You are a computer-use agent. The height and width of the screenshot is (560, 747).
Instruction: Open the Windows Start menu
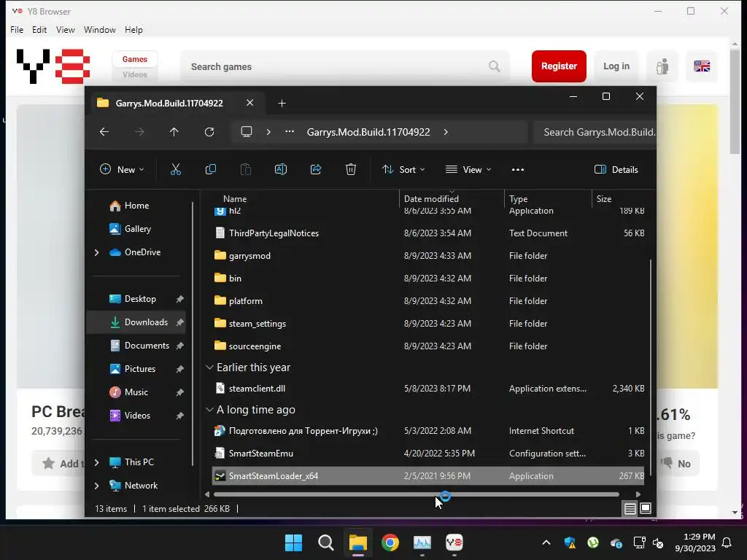point(293,542)
